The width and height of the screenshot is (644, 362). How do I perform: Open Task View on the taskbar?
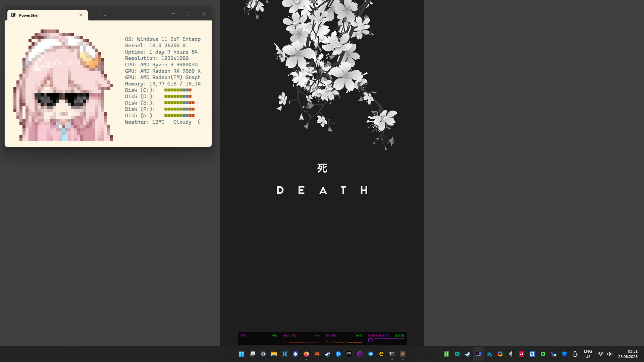point(253,354)
